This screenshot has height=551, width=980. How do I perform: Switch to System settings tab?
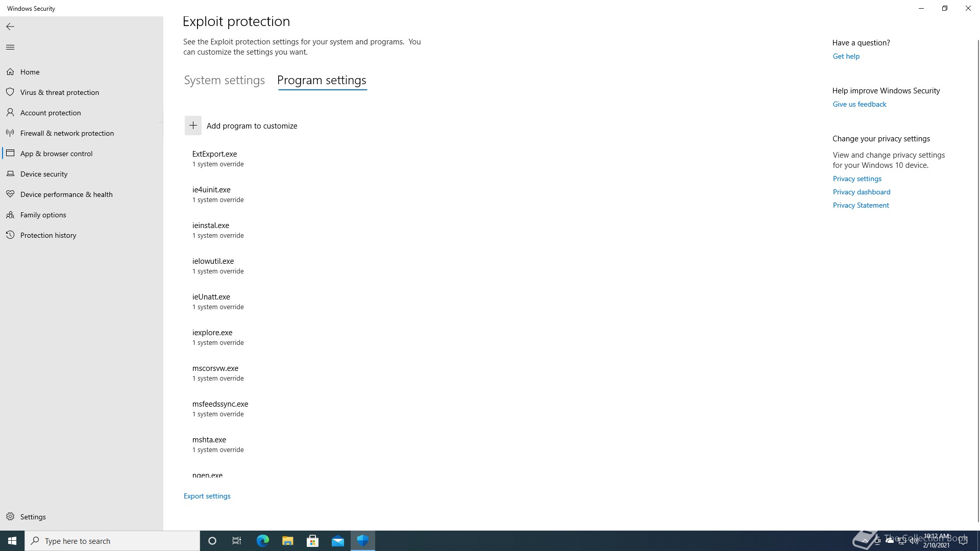click(224, 81)
